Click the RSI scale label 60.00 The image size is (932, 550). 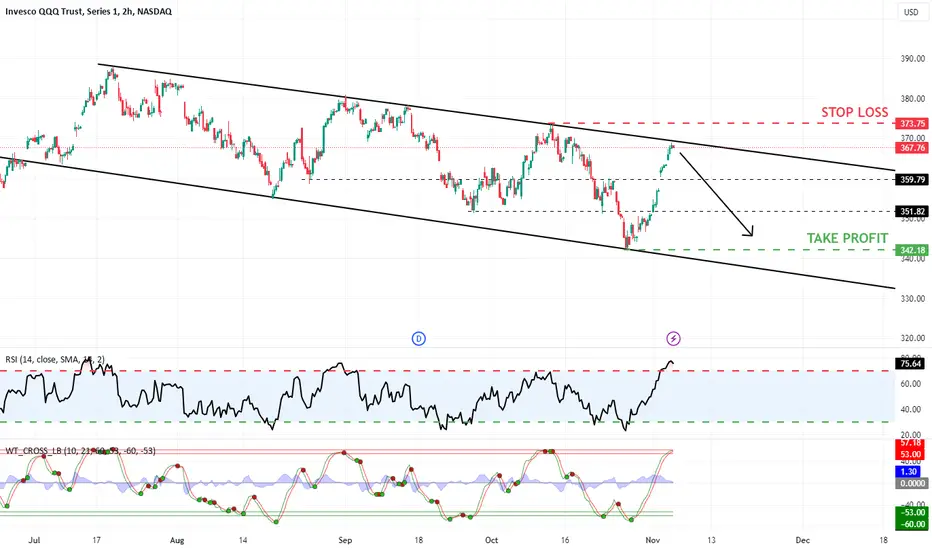tap(910, 384)
